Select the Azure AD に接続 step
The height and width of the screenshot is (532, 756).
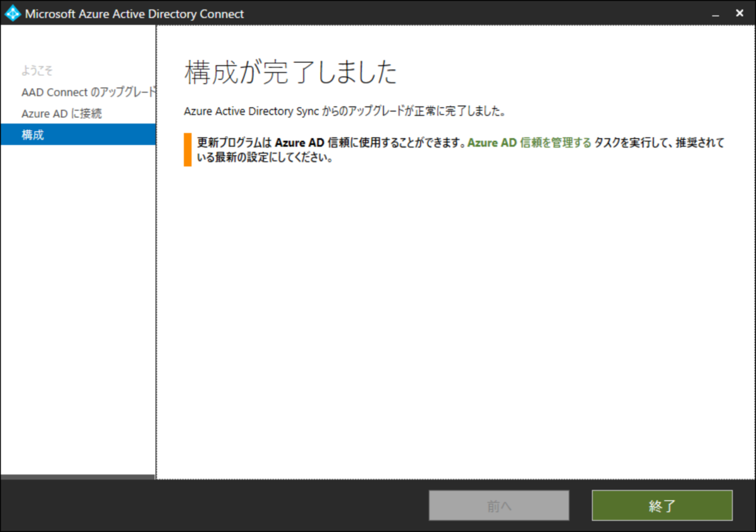(62, 113)
